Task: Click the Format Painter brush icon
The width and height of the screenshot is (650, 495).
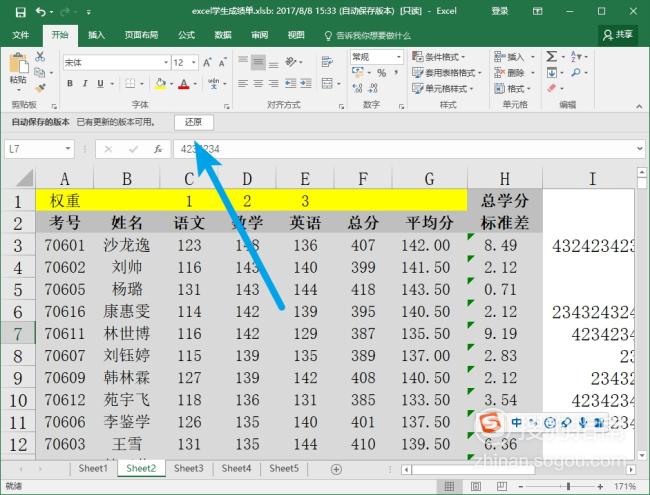Action: 40,88
